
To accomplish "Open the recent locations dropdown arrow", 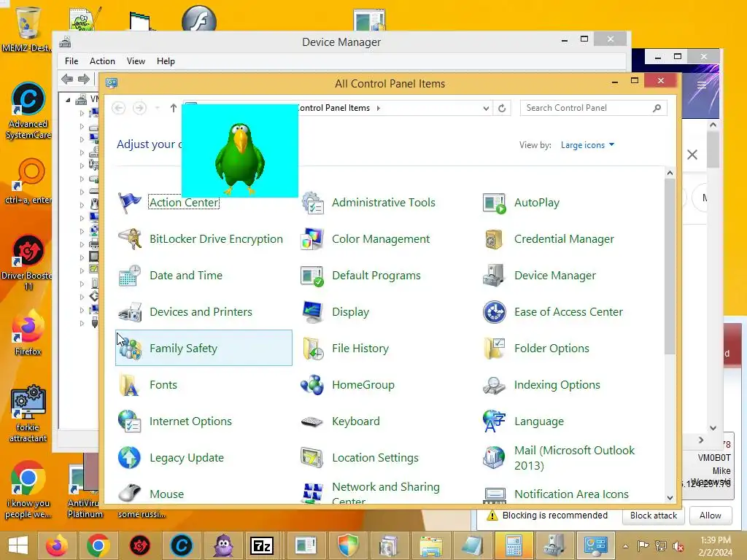I will point(158,109).
